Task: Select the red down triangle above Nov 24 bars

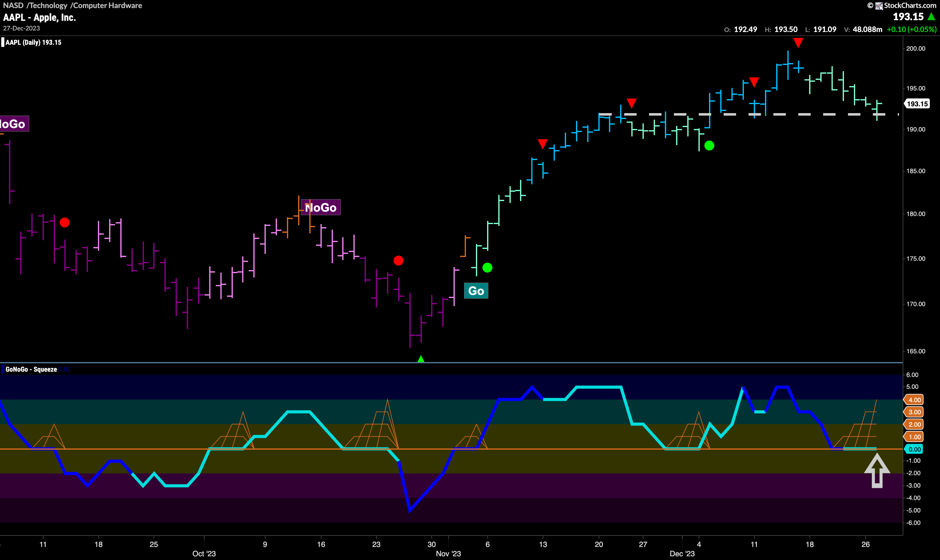Action: tap(631, 103)
